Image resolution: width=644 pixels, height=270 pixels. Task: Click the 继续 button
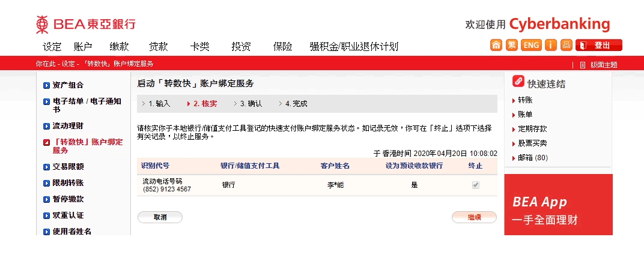coord(474,217)
